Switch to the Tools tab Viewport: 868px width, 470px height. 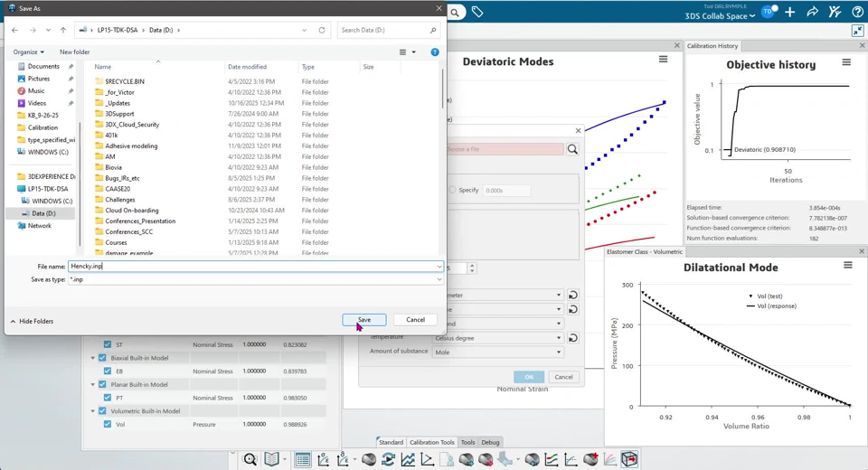467,442
